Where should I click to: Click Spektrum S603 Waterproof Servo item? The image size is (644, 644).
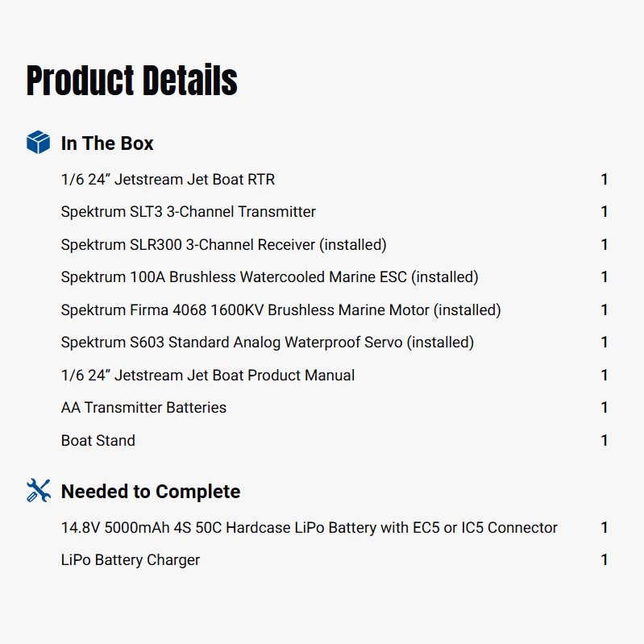pyautogui.click(x=267, y=343)
